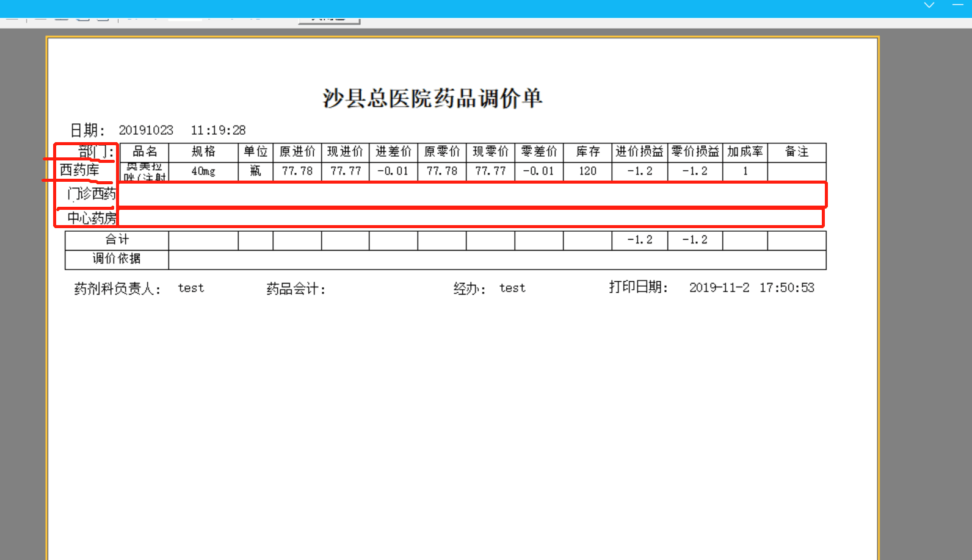Click the 调价依据 row label
Image resolution: width=972 pixels, height=560 pixels.
[x=117, y=259]
